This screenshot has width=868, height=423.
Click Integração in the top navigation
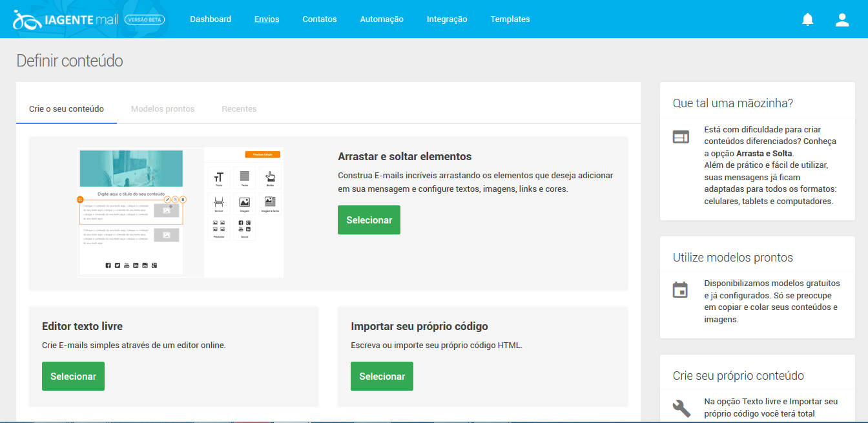447,19
